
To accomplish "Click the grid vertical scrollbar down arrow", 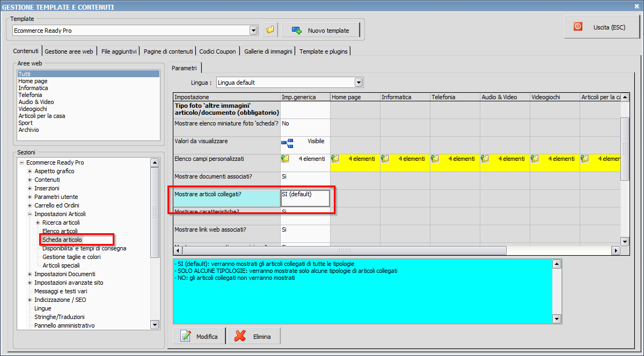I will coord(625,242).
